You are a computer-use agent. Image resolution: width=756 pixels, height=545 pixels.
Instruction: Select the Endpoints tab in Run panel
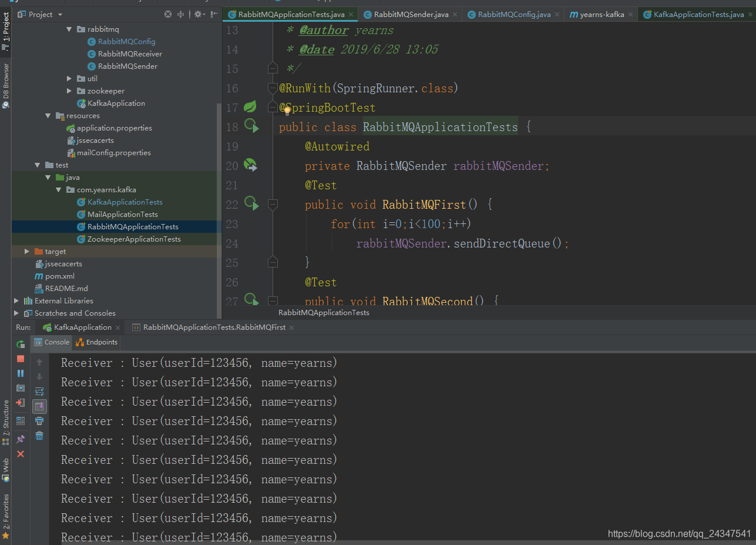pyautogui.click(x=97, y=342)
